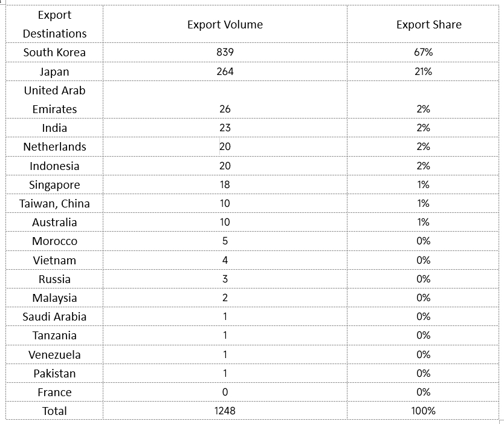The width and height of the screenshot is (504, 424).
Task: Click the table move handle icon
Action: [x=2, y=2]
